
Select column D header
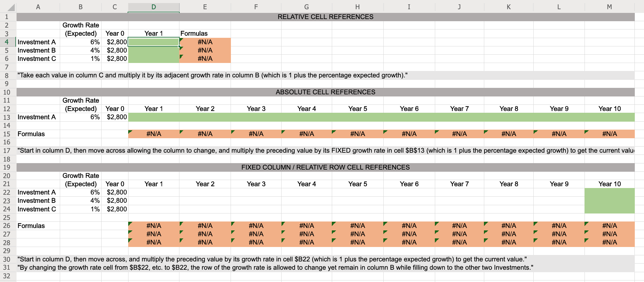154,7
